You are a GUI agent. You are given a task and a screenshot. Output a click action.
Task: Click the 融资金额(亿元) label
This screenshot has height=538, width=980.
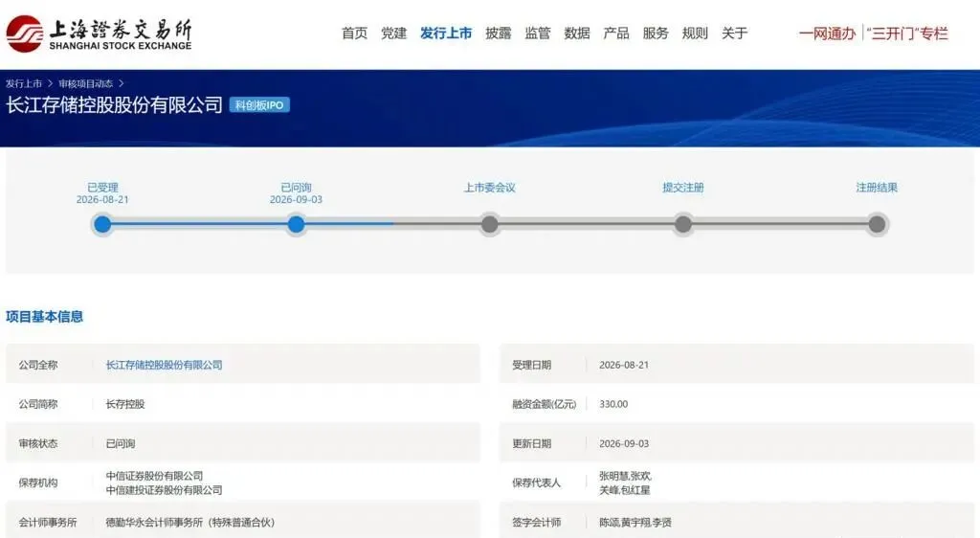[x=545, y=404]
